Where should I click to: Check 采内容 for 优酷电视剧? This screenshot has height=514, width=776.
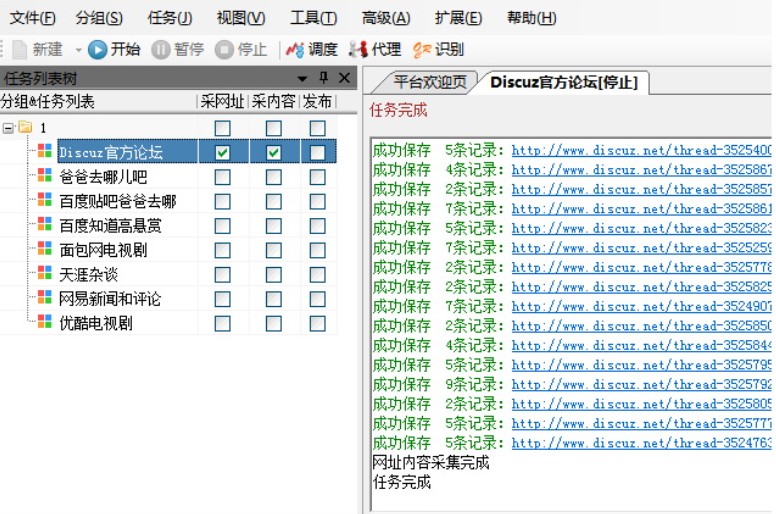[274, 324]
